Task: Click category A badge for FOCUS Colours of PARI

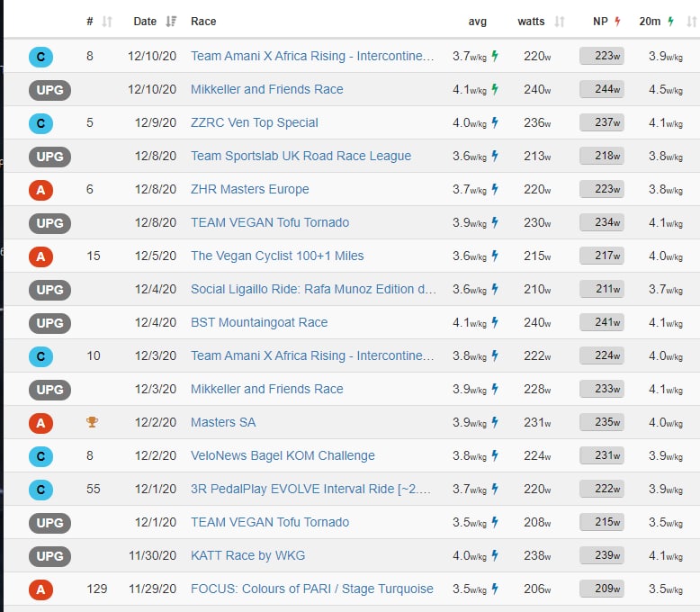Action: click(40, 589)
